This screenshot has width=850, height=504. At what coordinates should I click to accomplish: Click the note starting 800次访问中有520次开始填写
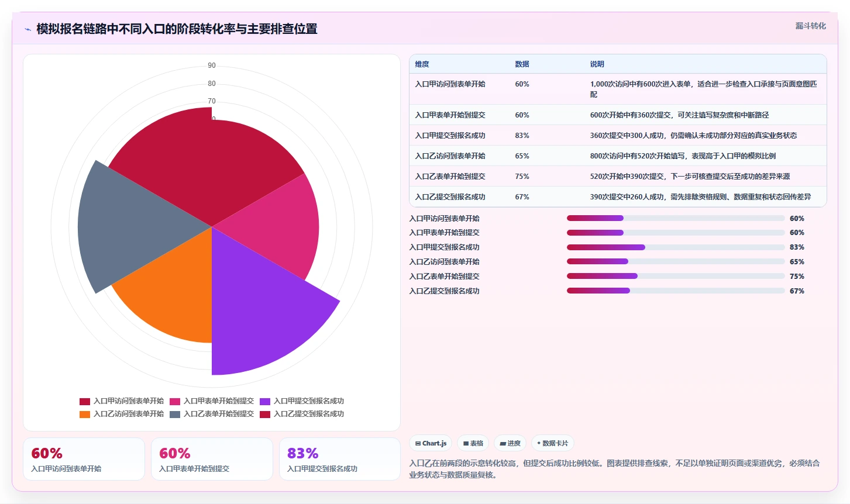coord(683,156)
